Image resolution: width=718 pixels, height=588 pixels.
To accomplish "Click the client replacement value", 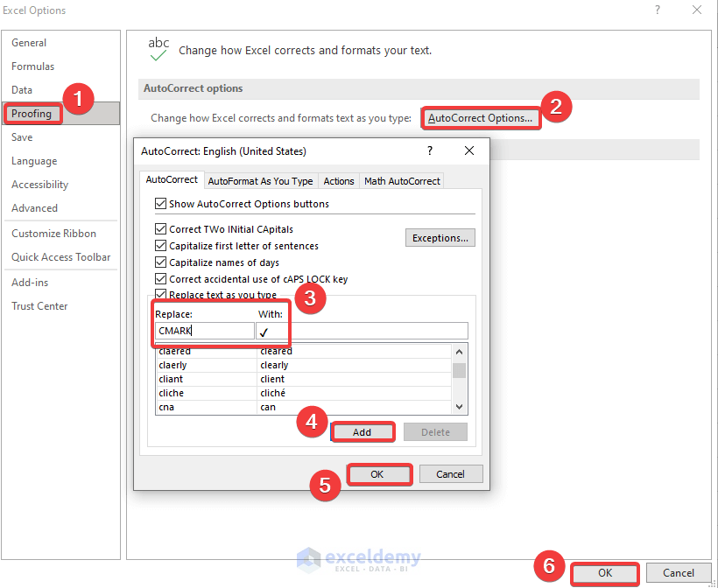I will (x=272, y=380).
